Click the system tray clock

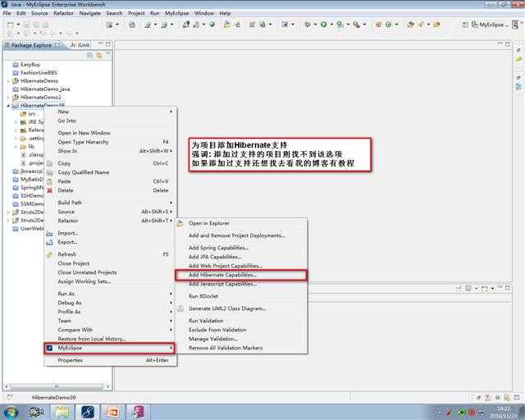coord(504,412)
